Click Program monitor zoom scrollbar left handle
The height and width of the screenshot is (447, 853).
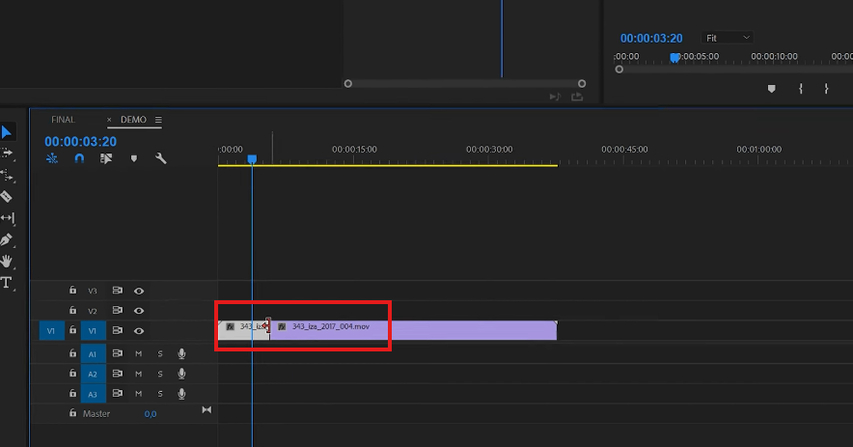point(619,70)
